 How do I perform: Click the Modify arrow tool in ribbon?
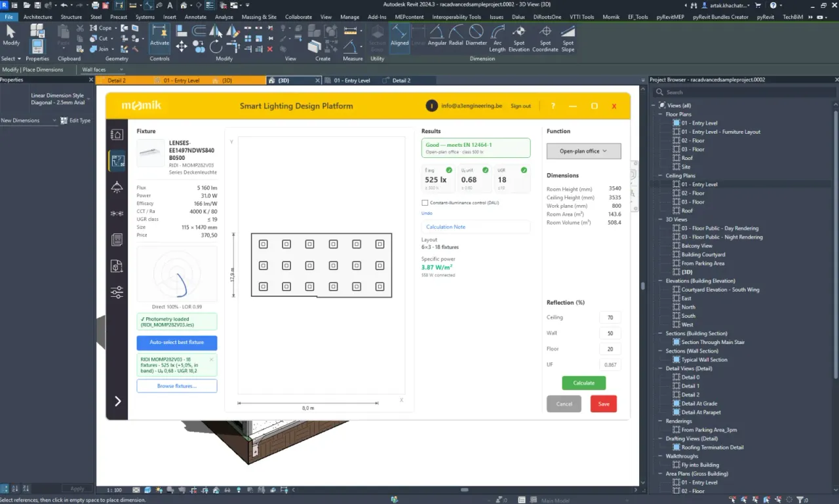point(11,35)
